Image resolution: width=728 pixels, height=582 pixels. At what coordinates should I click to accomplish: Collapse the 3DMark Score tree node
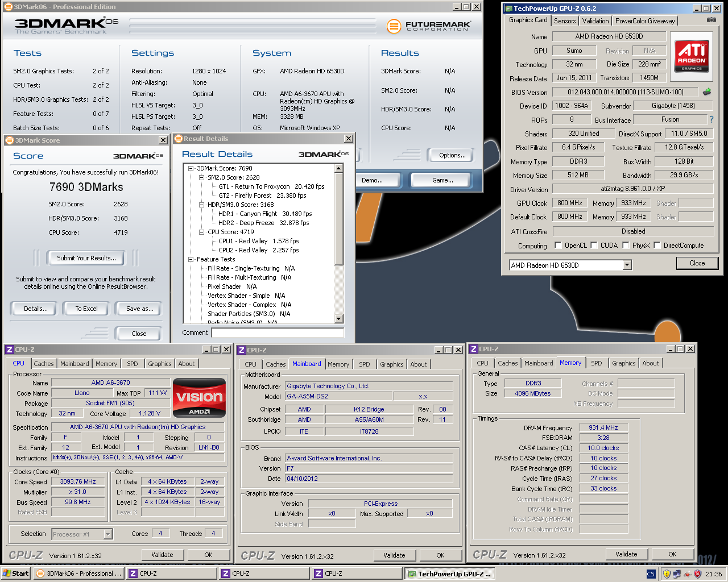191,168
